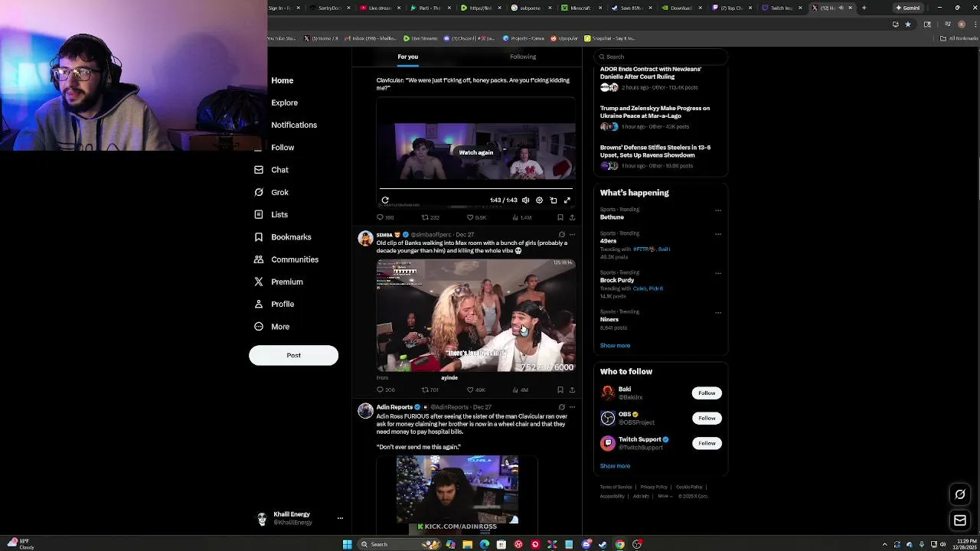Click Watch again on the video
The width and height of the screenshot is (980, 551).
point(476,152)
